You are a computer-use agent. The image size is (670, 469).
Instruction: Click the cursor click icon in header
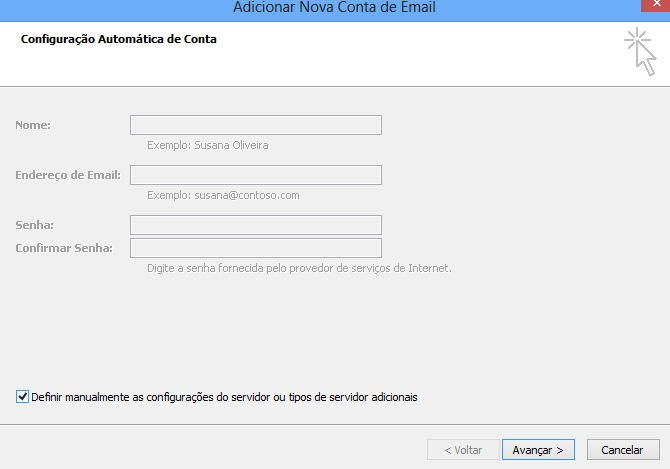pos(640,52)
